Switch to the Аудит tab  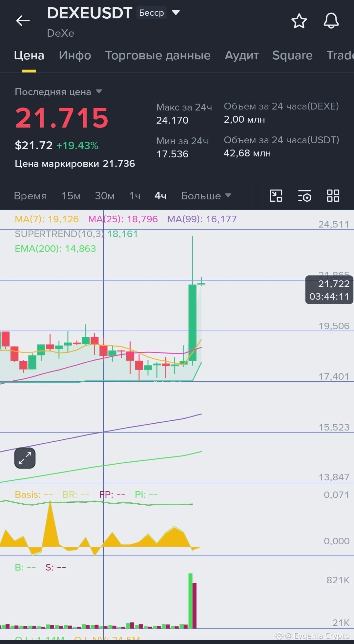coord(241,55)
